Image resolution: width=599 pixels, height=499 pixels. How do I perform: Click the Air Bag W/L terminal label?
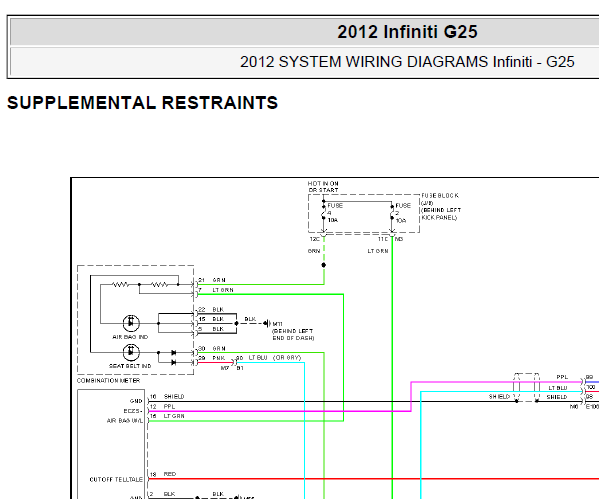pyautogui.click(x=125, y=421)
